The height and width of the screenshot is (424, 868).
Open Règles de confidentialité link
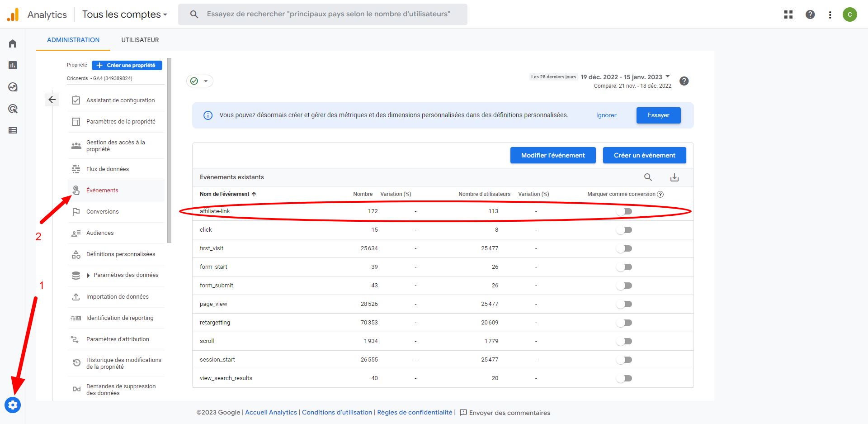click(x=415, y=412)
